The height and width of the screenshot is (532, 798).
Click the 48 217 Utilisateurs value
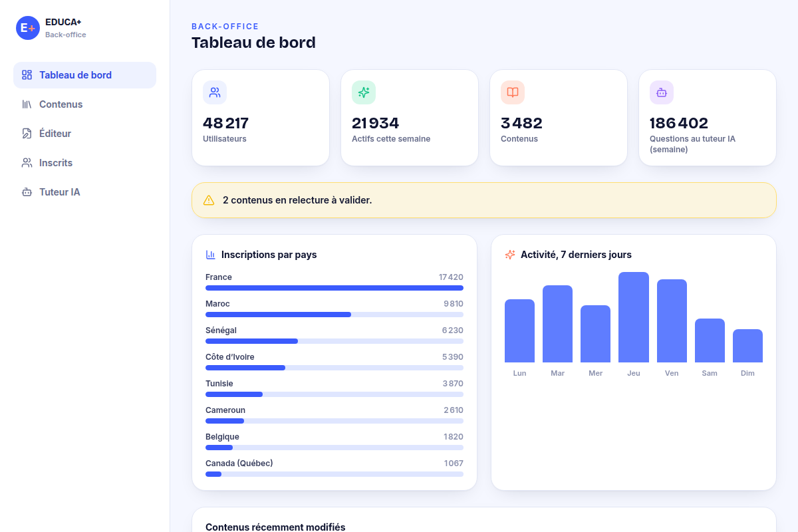point(225,123)
